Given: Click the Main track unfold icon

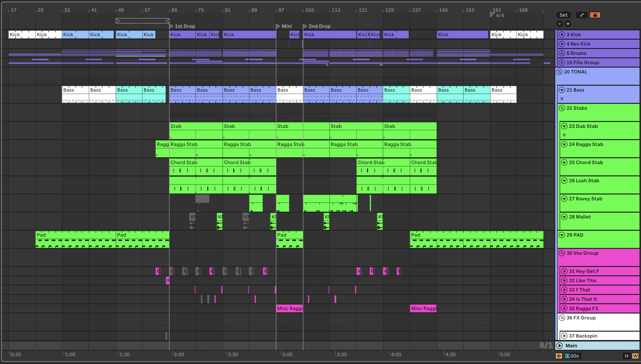Looking at the screenshot, I should coord(559,345).
